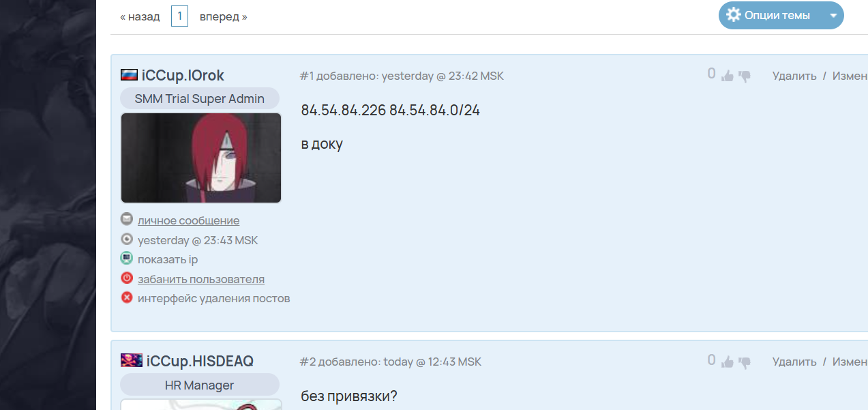Screen dimensions: 868x410
Task: Expand the Опции темы dropdown arrow
Action: tap(833, 16)
